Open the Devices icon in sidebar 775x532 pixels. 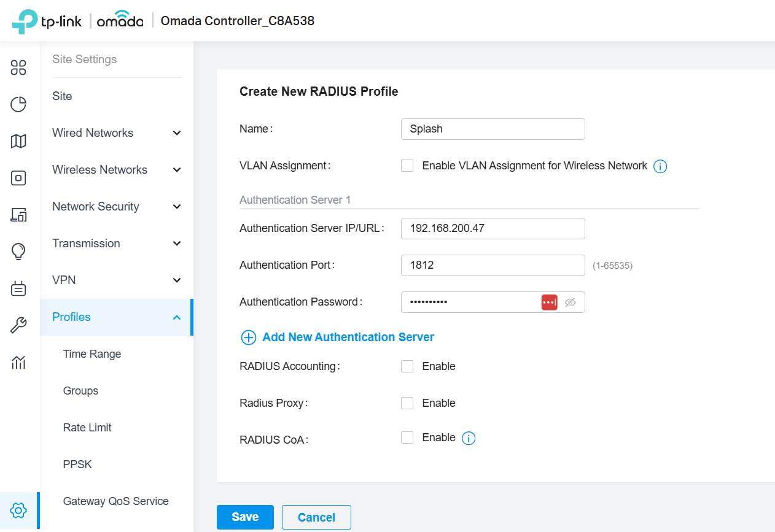18,178
